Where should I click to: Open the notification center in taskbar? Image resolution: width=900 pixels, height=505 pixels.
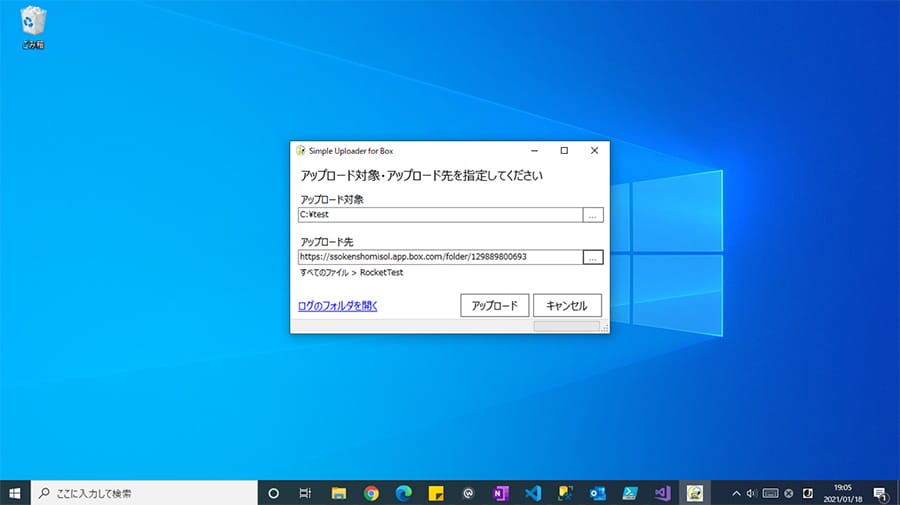pos(879,493)
